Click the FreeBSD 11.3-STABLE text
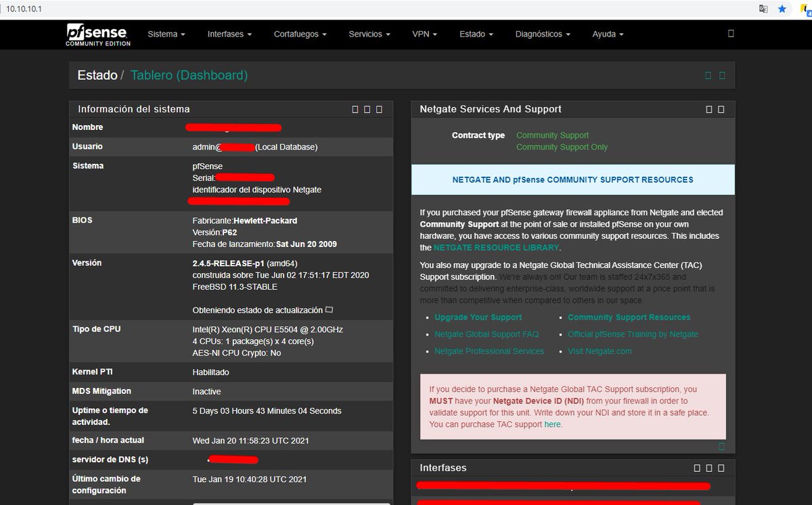 coord(235,287)
